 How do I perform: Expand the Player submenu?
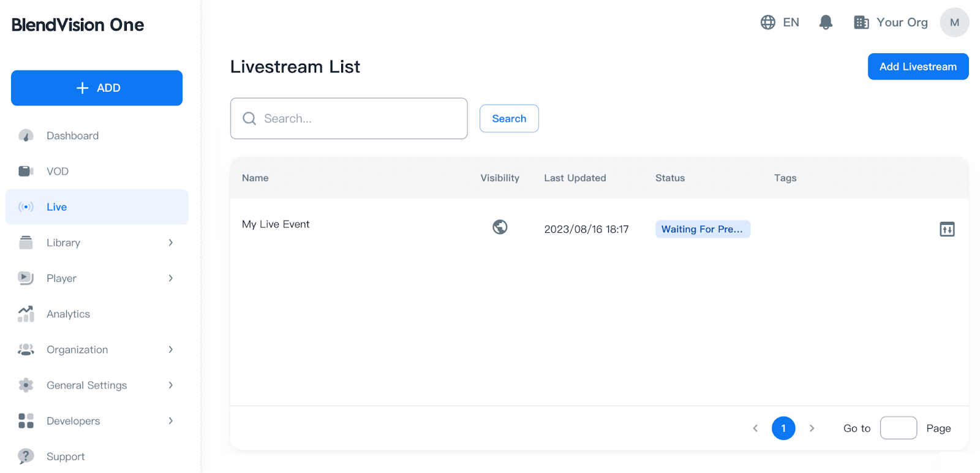tap(170, 278)
